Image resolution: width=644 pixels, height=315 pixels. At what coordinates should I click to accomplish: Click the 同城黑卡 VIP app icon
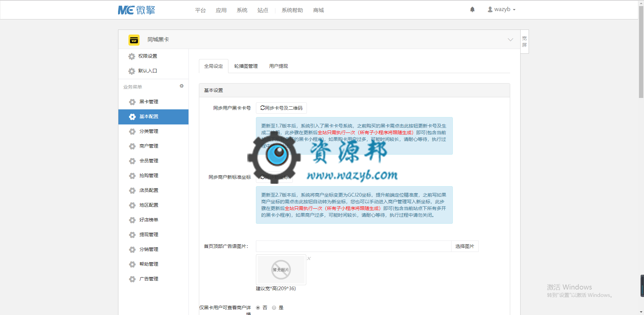click(x=134, y=40)
